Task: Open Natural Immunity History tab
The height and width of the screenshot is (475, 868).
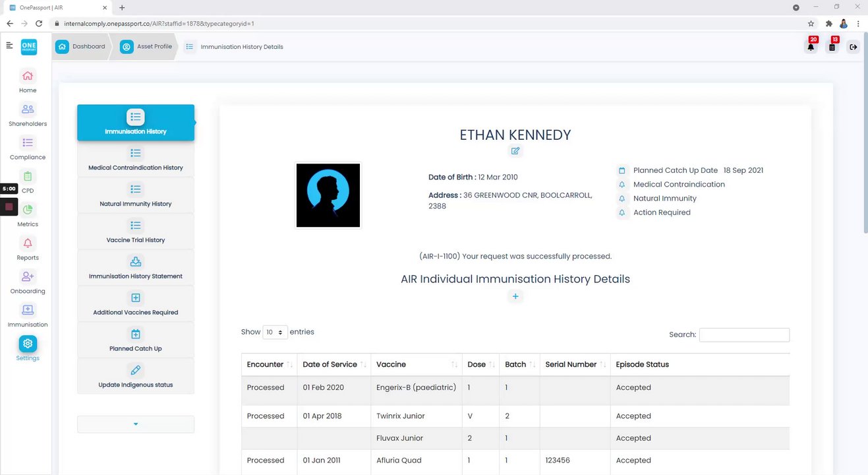Action: (x=136, y=195)
